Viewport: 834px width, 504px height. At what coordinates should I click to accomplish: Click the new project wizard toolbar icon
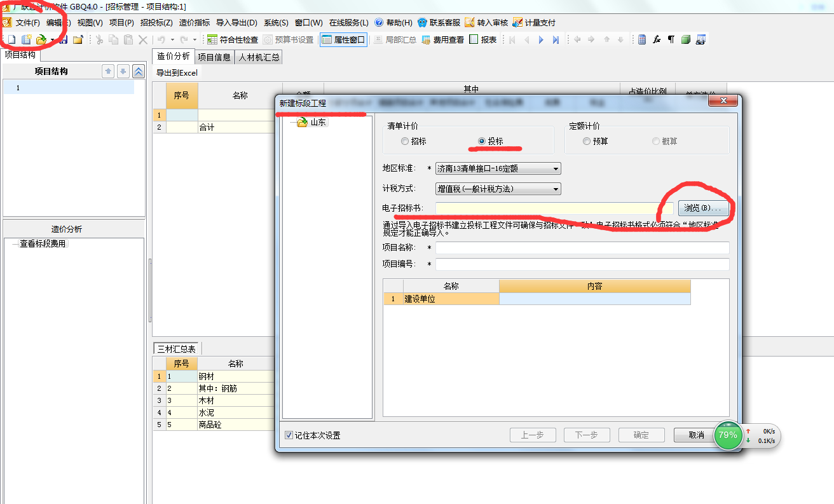26,40
